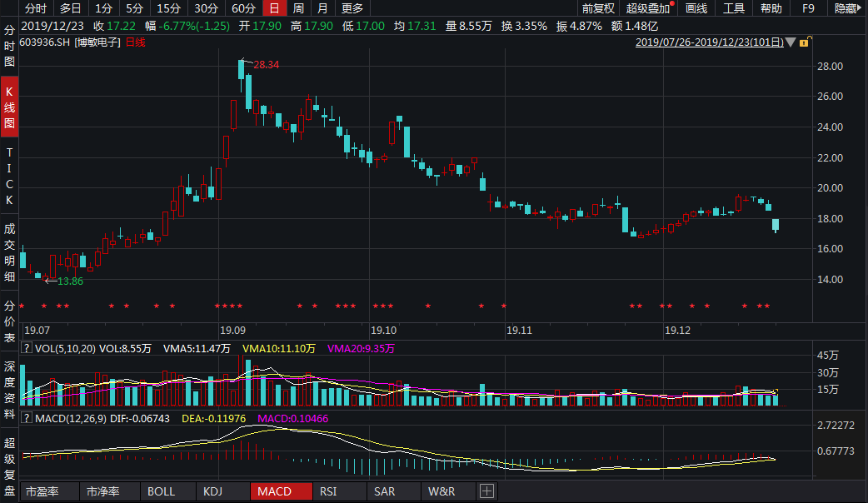The height and width of the screenshot is (503, 868).
Task: Click the MACD:0.10466 value
Action: pyautogui.click(x=293, y=418)
